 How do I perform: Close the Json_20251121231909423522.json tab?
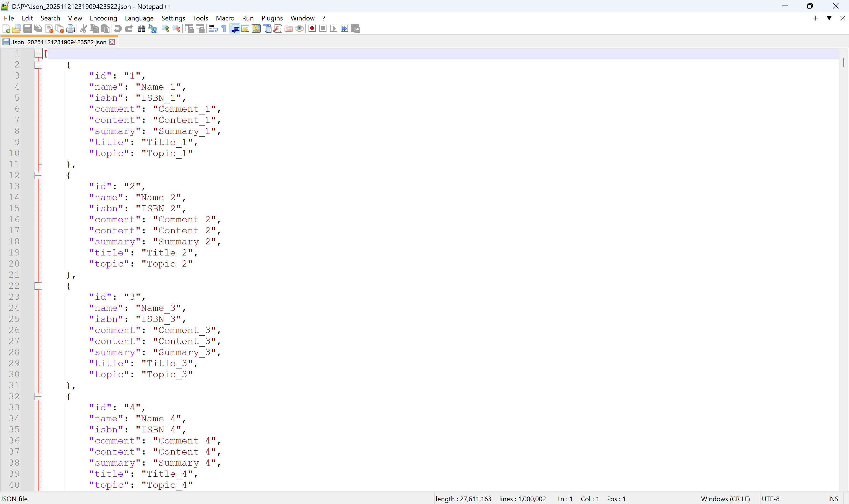click(113, 42)
